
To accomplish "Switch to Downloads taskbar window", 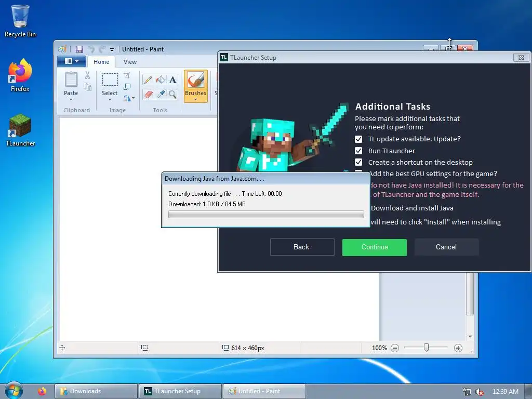I will (96, 391).
